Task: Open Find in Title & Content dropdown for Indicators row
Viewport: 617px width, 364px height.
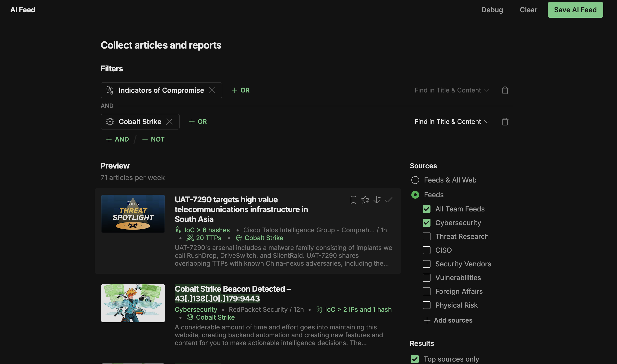Action: [452, 90]
